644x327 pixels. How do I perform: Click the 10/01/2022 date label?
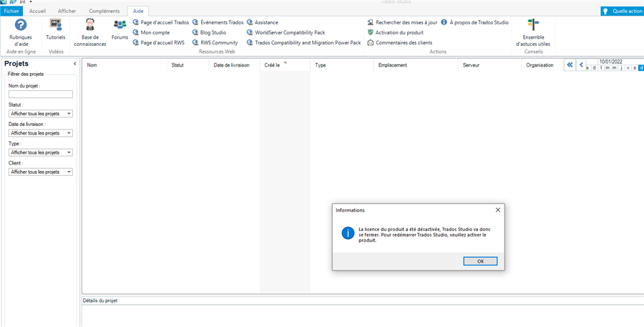610,62
